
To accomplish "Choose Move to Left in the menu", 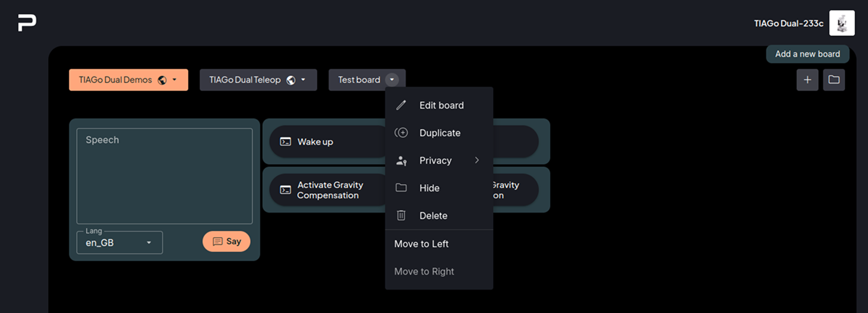I will [421, 244].
